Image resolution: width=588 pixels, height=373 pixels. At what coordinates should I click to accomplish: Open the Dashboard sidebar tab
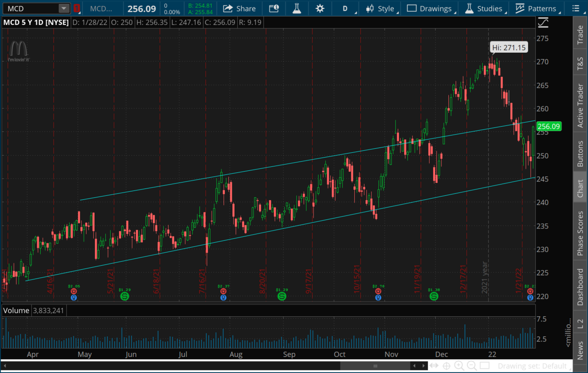coord(580,287)
